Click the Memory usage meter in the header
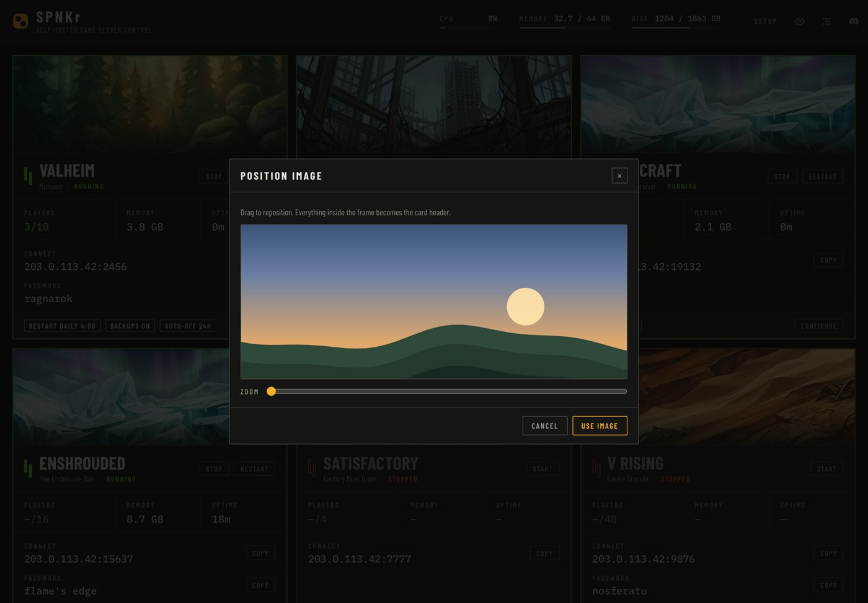The height and width of the screenshot is (603, 868). [x=565, y=20]
